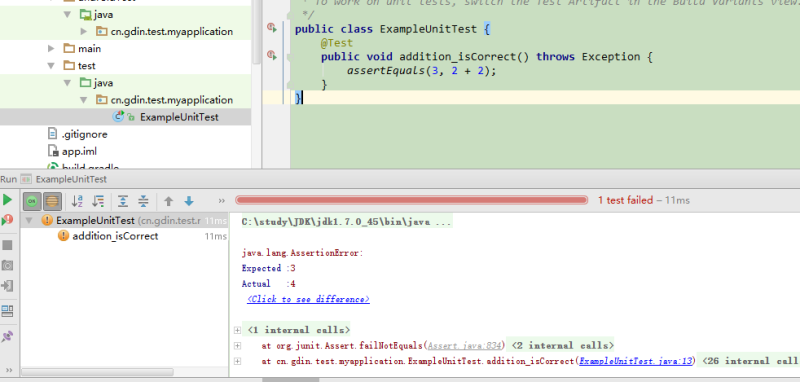Screen dimensions: 800x382
Task: Click the @Test annotation in editor
Action: click(337, 43)
